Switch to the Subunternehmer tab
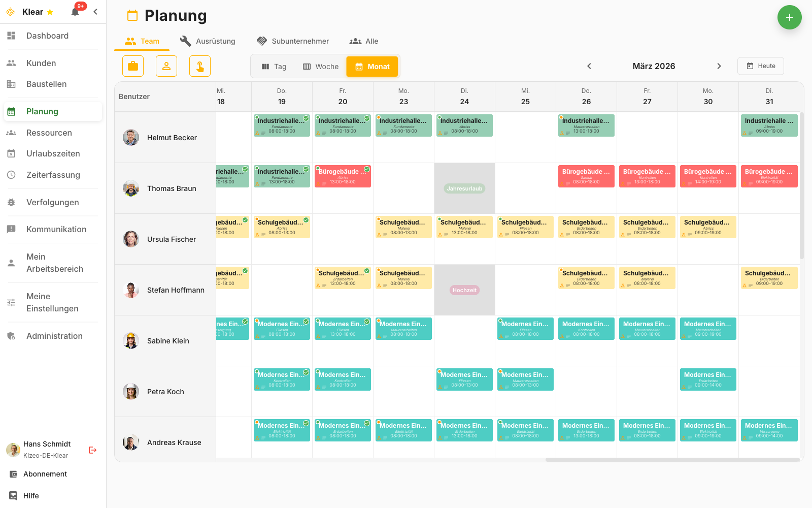Image resolution: width=812 pixels, height=508 pixels. [x=293, y=41]
